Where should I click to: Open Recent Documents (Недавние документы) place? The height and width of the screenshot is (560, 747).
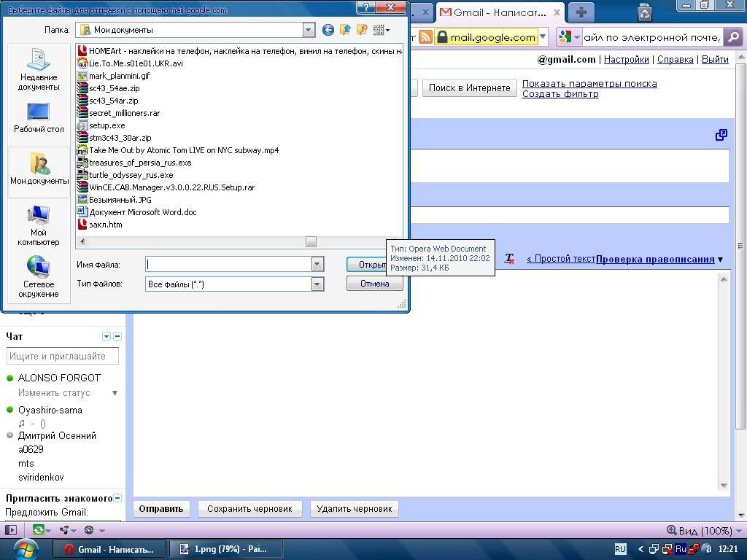coord(39,69)
